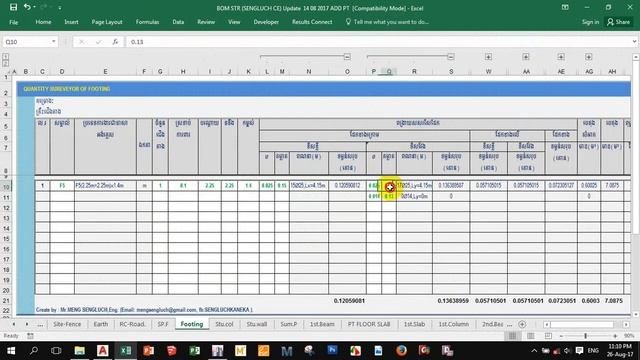
Task: Switch to the Earth sheet tab
Action: [x=100, y=324]
